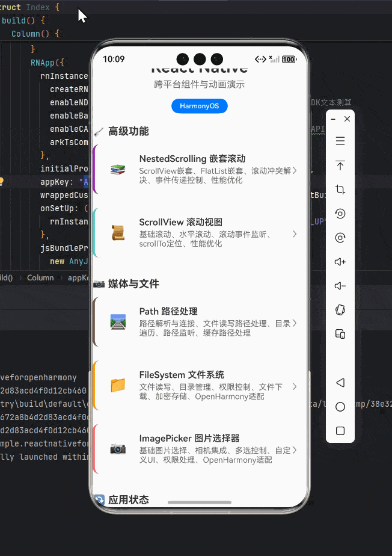The width and height of the screenshot is (392, 556).
Task: Click the railway picture icon of Path item
Action: [x=118, y=322]
